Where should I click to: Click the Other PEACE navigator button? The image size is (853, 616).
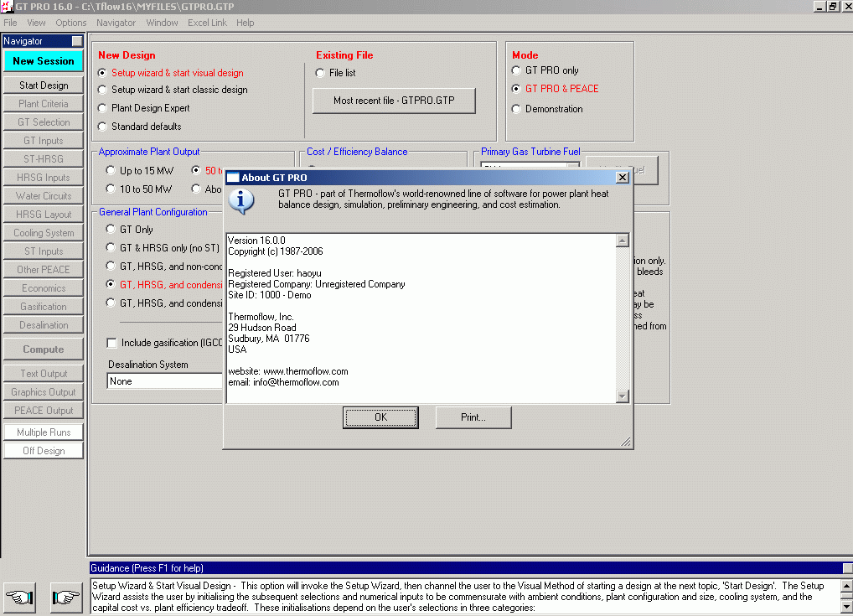click(44, 270)
